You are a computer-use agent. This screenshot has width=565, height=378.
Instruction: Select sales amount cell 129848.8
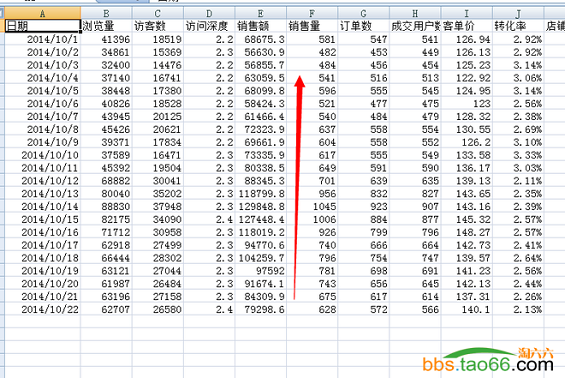[261, 206]
